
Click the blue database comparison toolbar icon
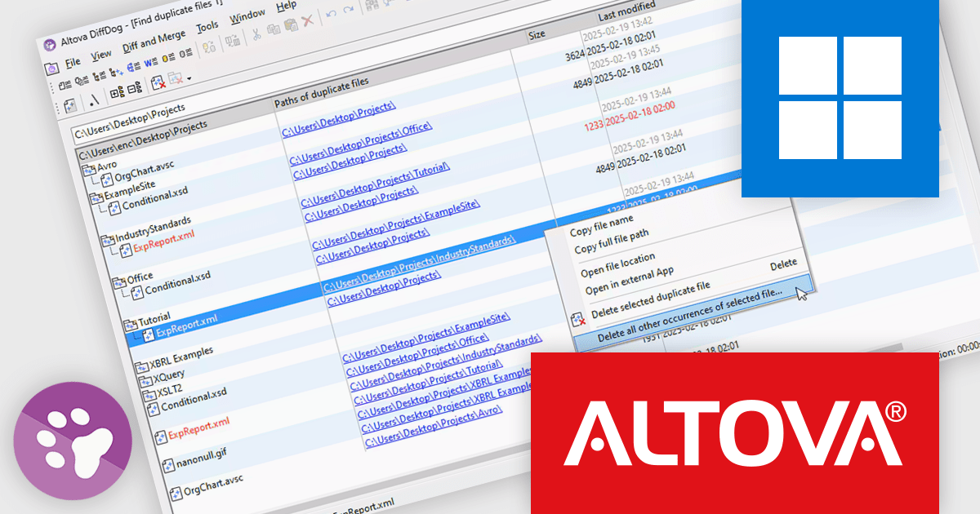[134, 67]
